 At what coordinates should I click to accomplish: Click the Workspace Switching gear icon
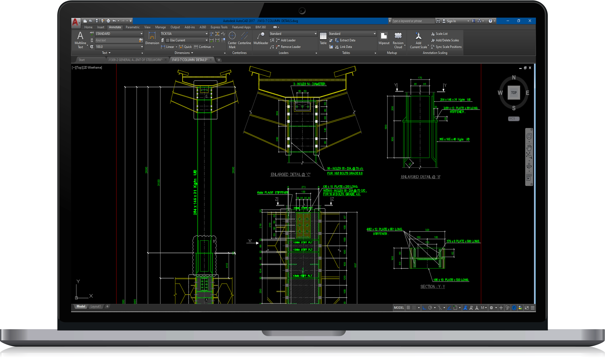[x=491, y=308]
